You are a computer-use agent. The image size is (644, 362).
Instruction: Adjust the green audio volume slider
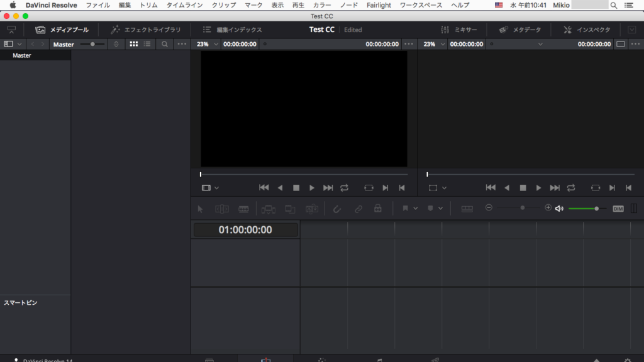[x=596, y=209]
